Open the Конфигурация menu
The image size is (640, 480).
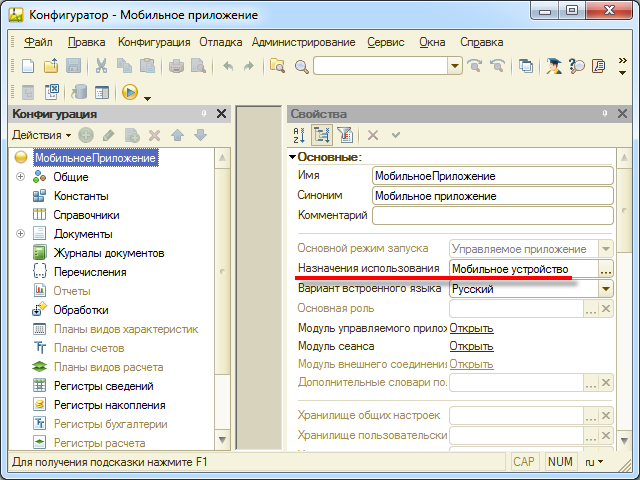[154, 42]
